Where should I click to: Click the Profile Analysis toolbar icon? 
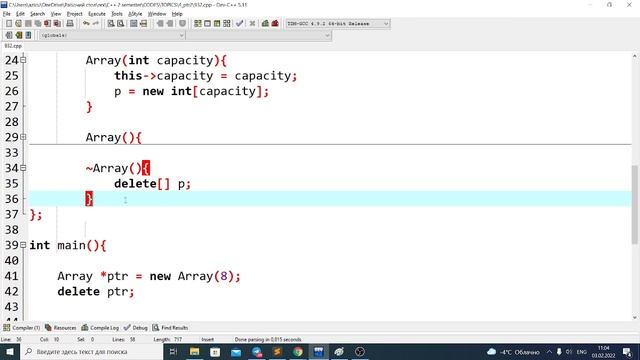(265, 24)
